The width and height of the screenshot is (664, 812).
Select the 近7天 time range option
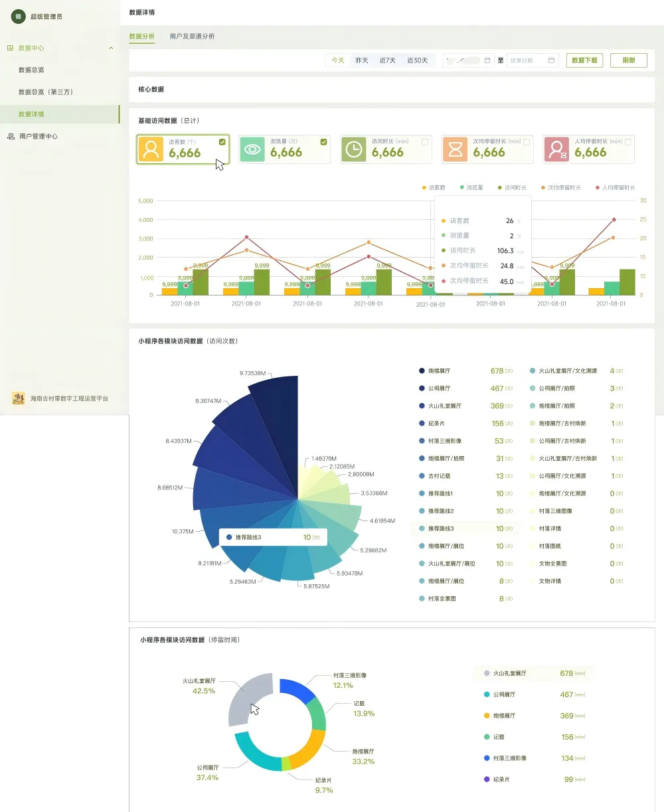[388, 60]
